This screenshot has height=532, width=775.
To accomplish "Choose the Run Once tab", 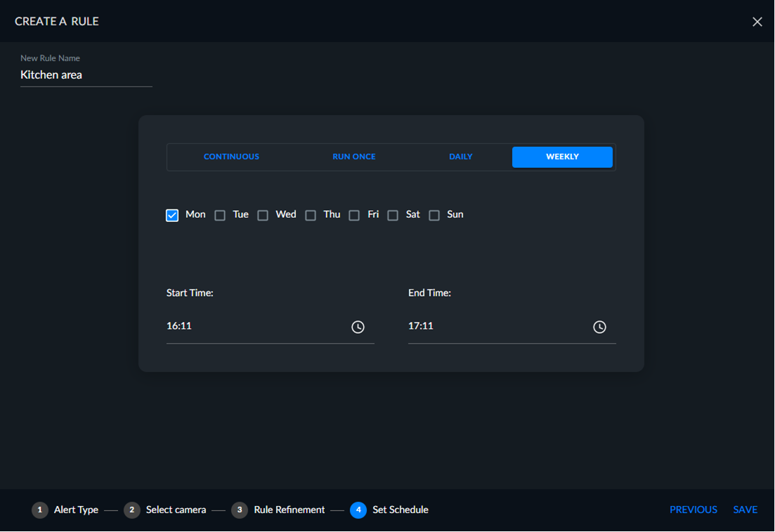I will point(354,157).
